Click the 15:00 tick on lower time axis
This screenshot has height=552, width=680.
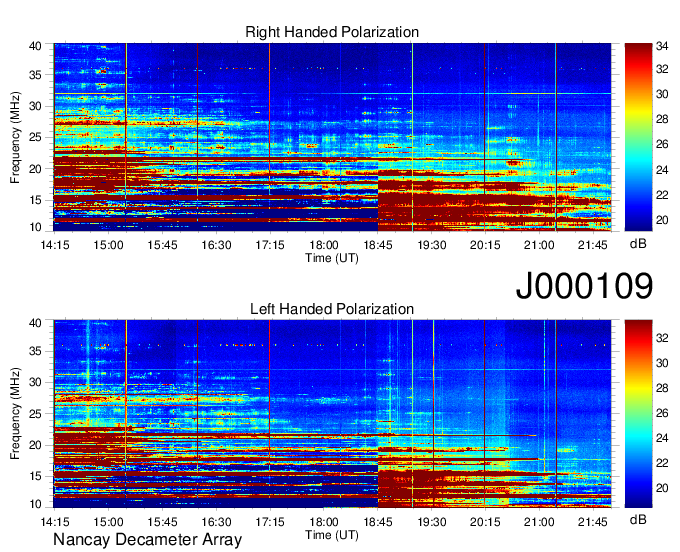[108, 522]
